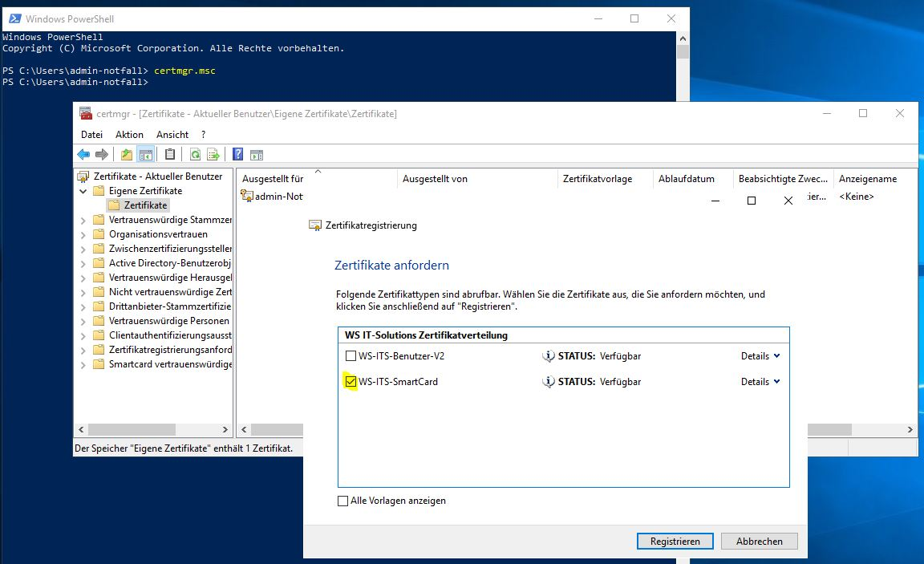
Task: Open the Ansicht menu
Action: tap(172, 134)
